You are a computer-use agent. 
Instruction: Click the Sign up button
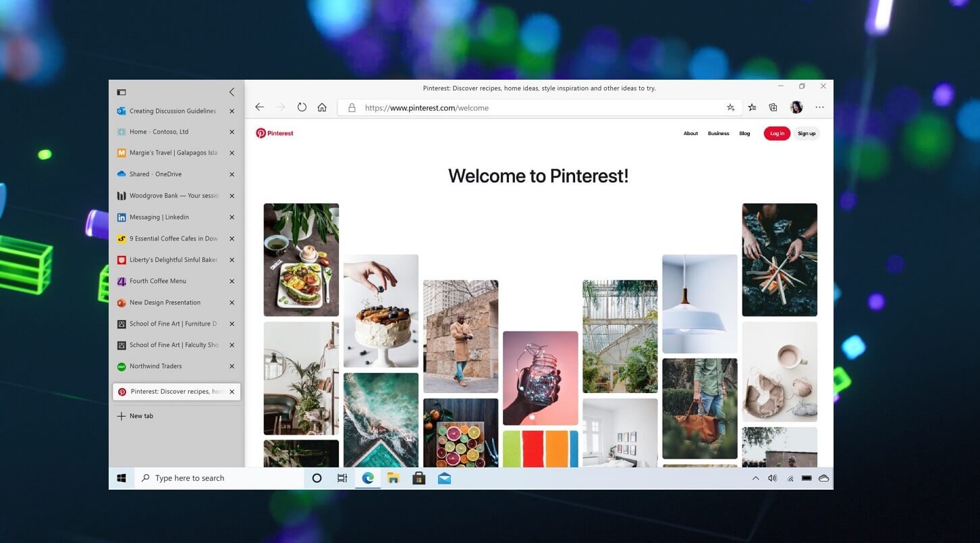click(x=807, y=134)
